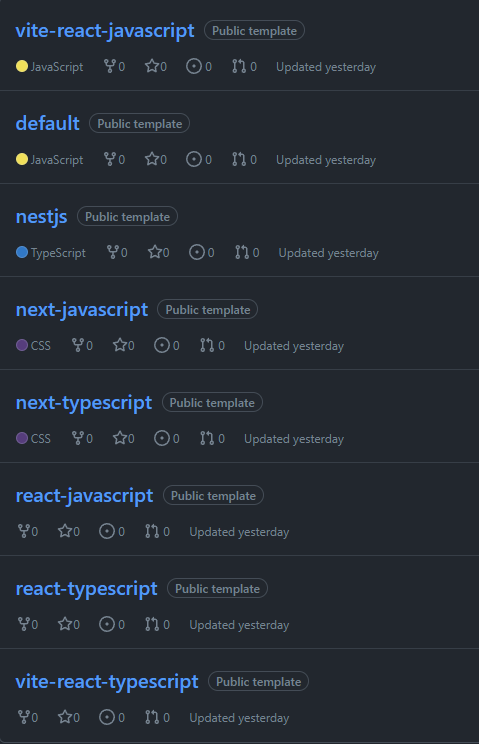Open the nestjs repository
This screenshot has width=479, height=744.
42,217
